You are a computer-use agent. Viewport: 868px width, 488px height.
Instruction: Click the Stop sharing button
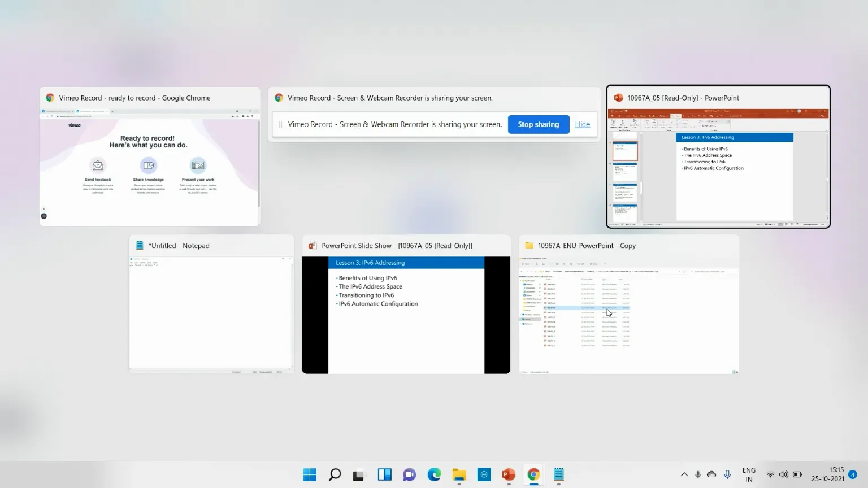pos(539,124)
